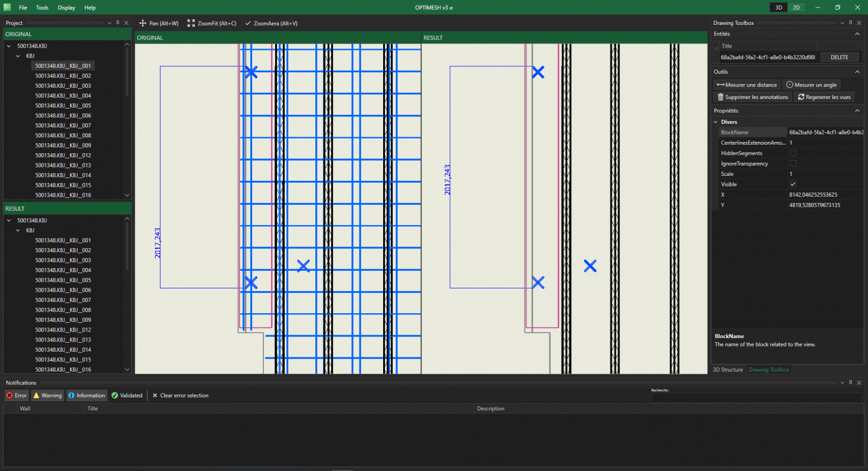
Task: Click the ZoomFit tool
Action: point(212,23)
